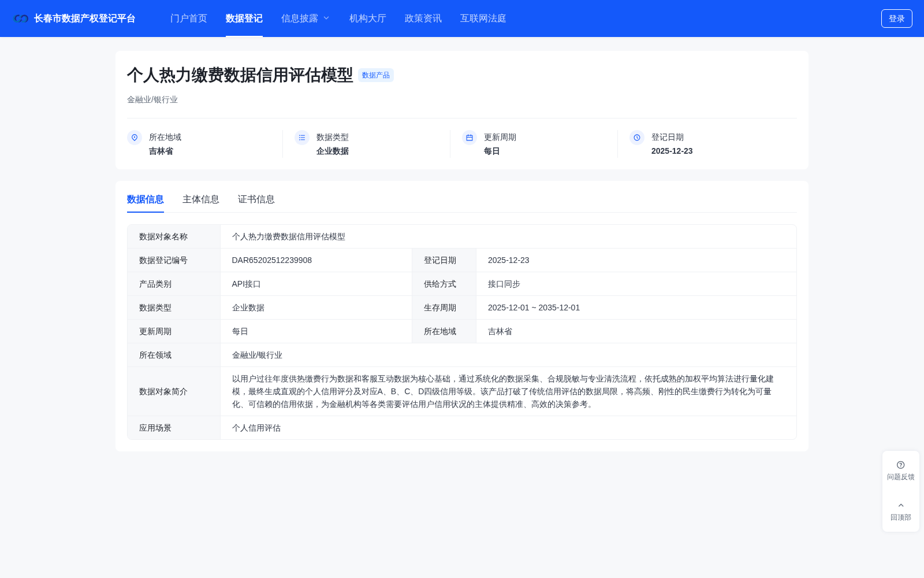The image size is (924, 578).
Task: Click the 登录 button
Action: click(x=897, y=18)
